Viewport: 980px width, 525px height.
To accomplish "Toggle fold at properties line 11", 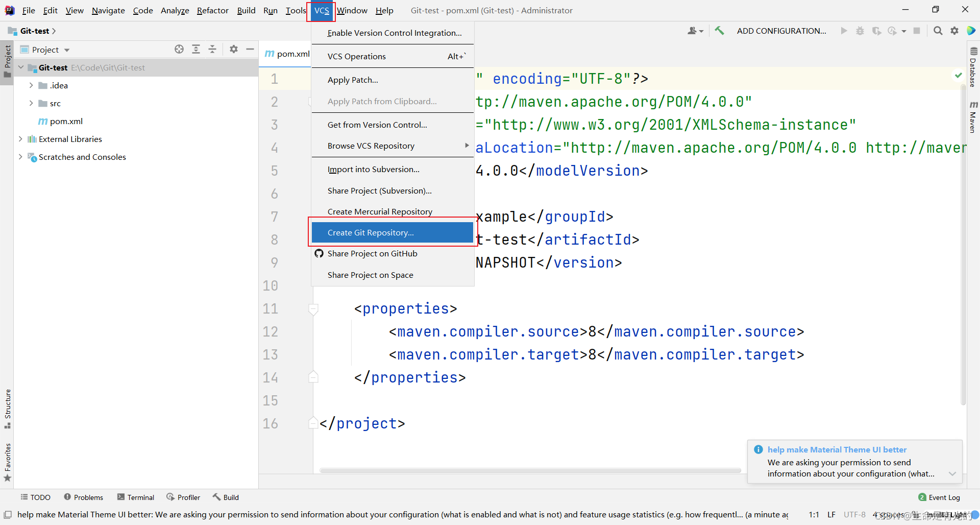I will click(x=313, y=308).
